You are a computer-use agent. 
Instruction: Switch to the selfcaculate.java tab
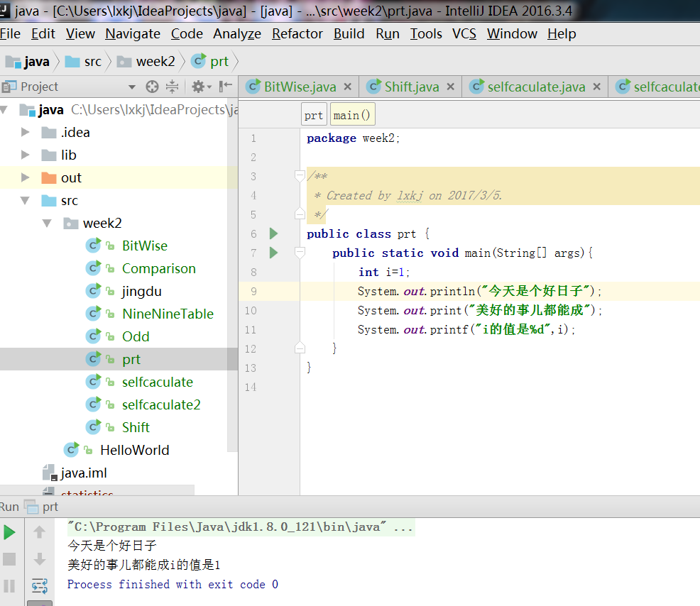(536, 87)
